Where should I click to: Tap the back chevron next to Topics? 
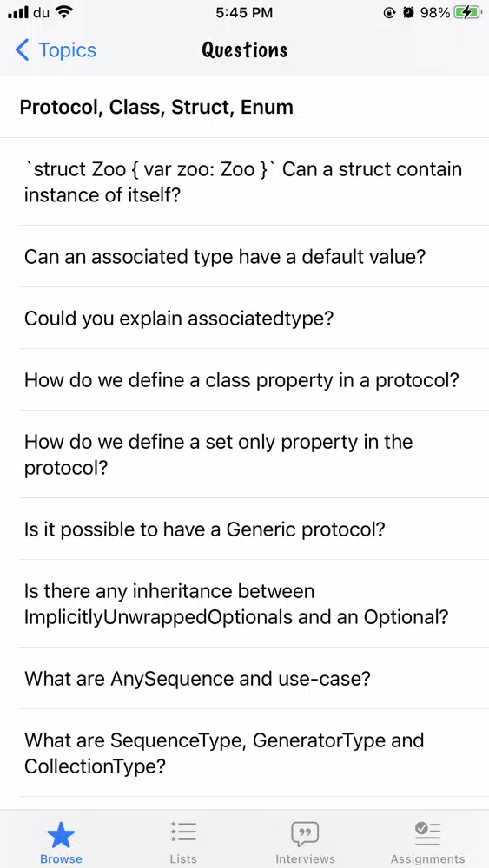tap(23, 49)
